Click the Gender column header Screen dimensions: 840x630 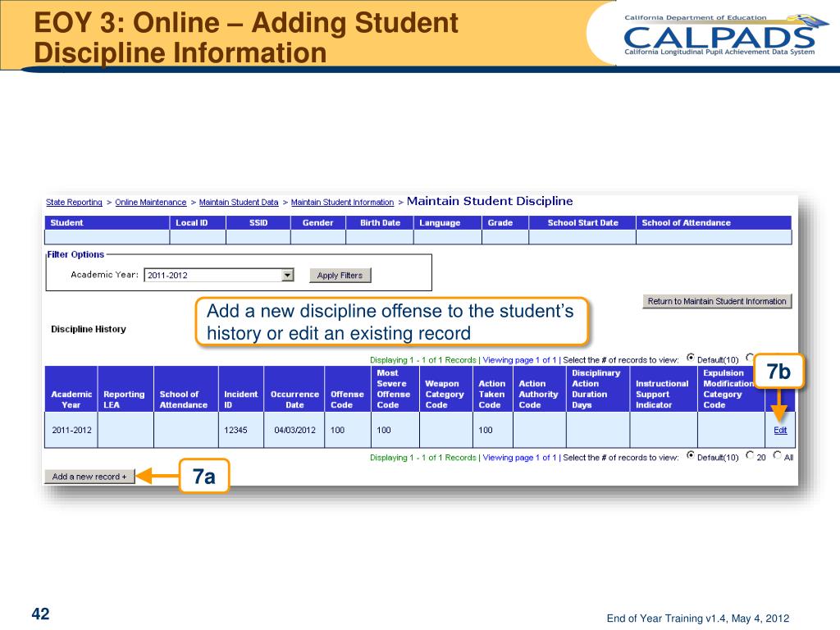click(318, 223)
